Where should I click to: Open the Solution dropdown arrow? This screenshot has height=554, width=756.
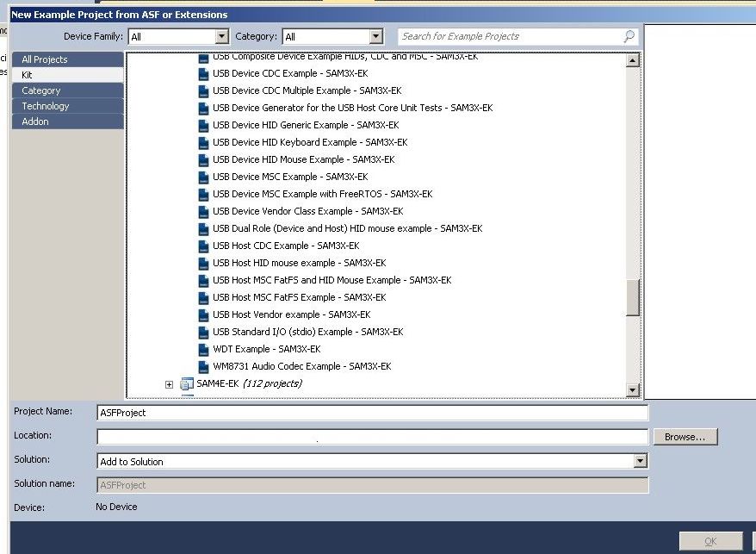tap(640, 461)
